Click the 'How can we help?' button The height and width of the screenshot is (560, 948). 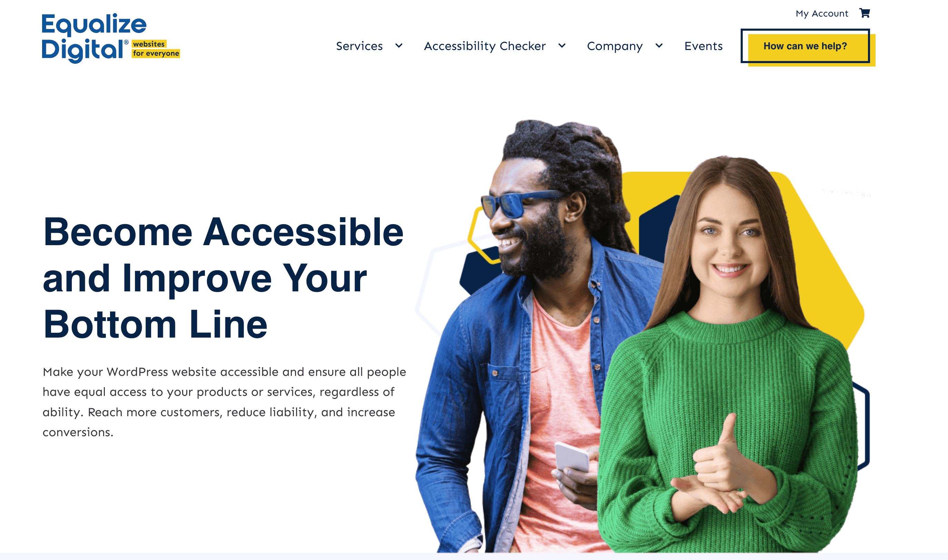tap(805, 46)
